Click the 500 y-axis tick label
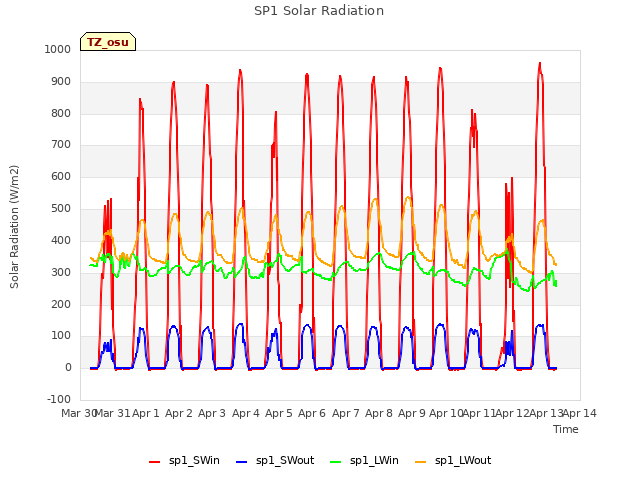Image resolution: width=640 pixels, height=480 pixels. point(61,208)
